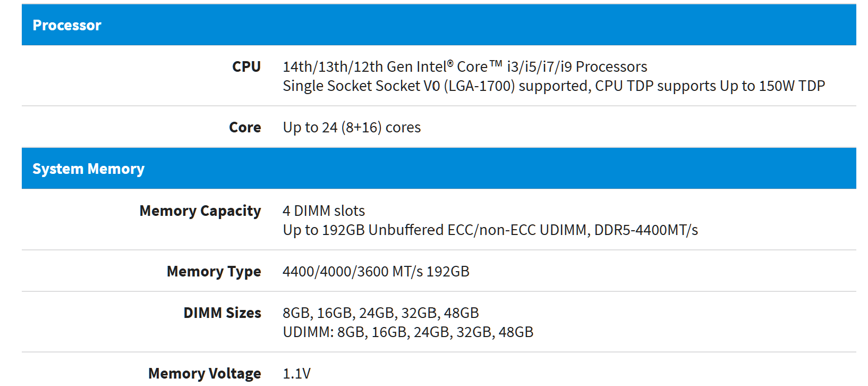Click the Up to 24 (8+16) cores value
868x386 pixels.
[x=352, y=128]
